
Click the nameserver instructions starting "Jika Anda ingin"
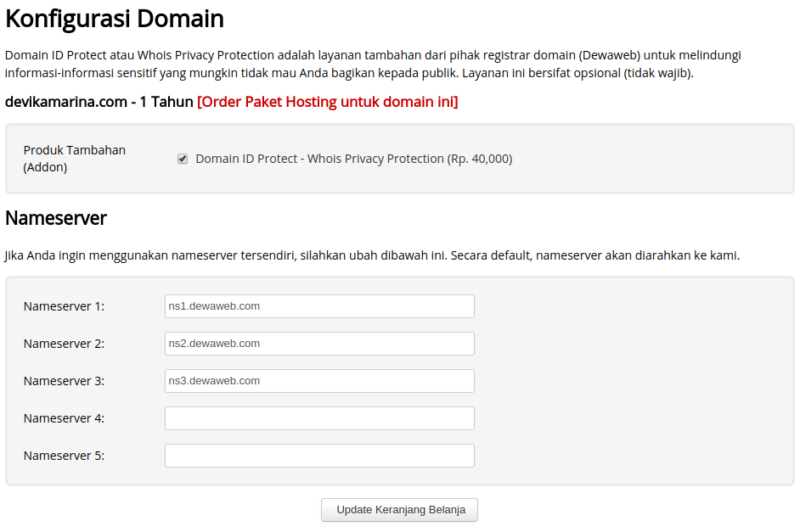(x=372, y=255)
